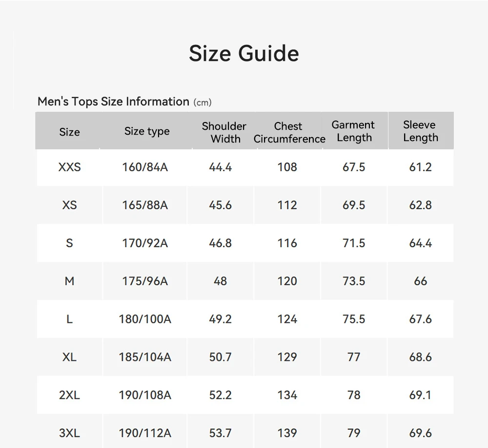Select the Size column header
This screenshot has width=488, height=448.
[x=69, y=132]
